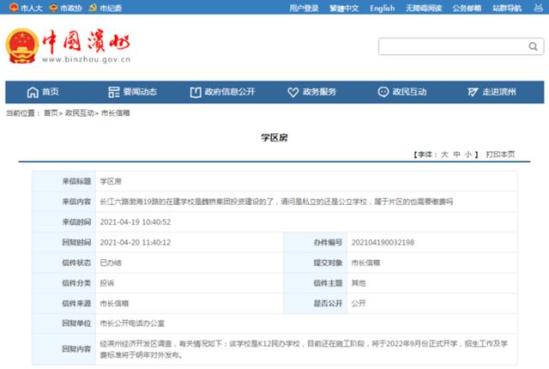
Task: Open 无障碍阅读 accessibility mode
Action: click(424, 8)
